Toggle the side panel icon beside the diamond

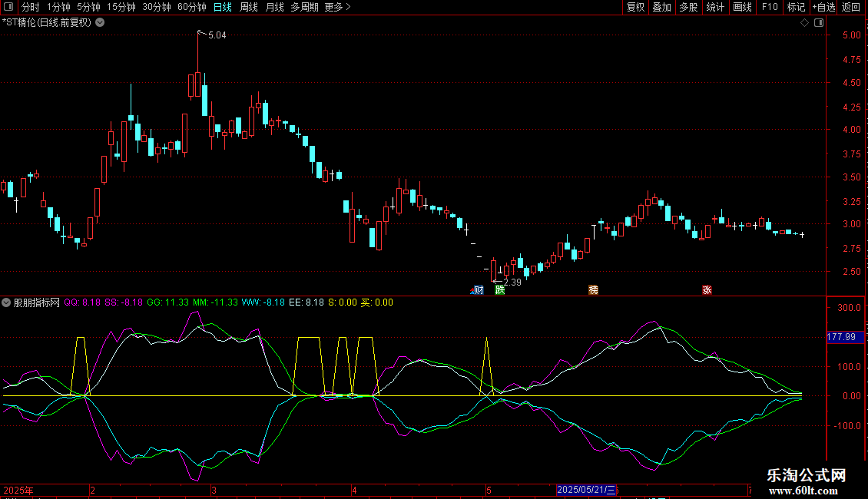[817, 23]
